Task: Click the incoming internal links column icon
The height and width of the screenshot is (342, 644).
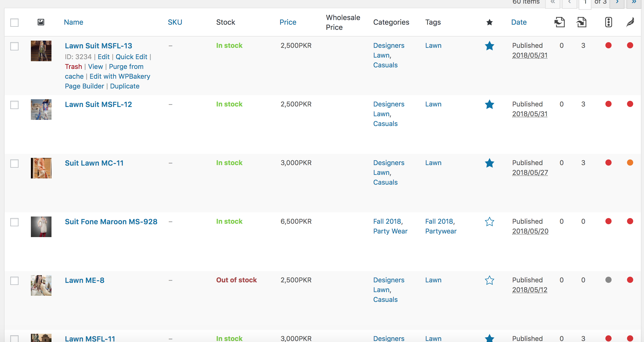Action: [581, 22]
